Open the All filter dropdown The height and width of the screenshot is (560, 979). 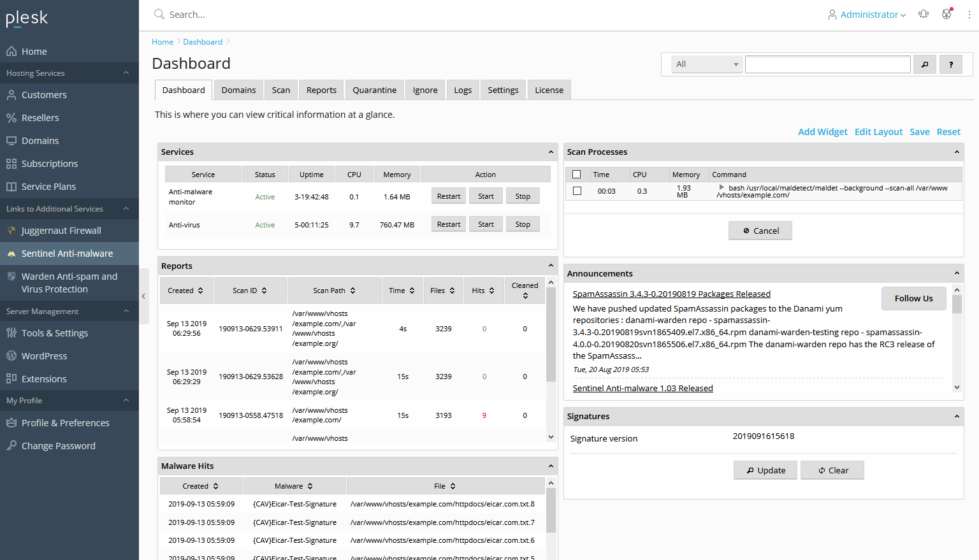pyautogui.click(x=707, y=64)
